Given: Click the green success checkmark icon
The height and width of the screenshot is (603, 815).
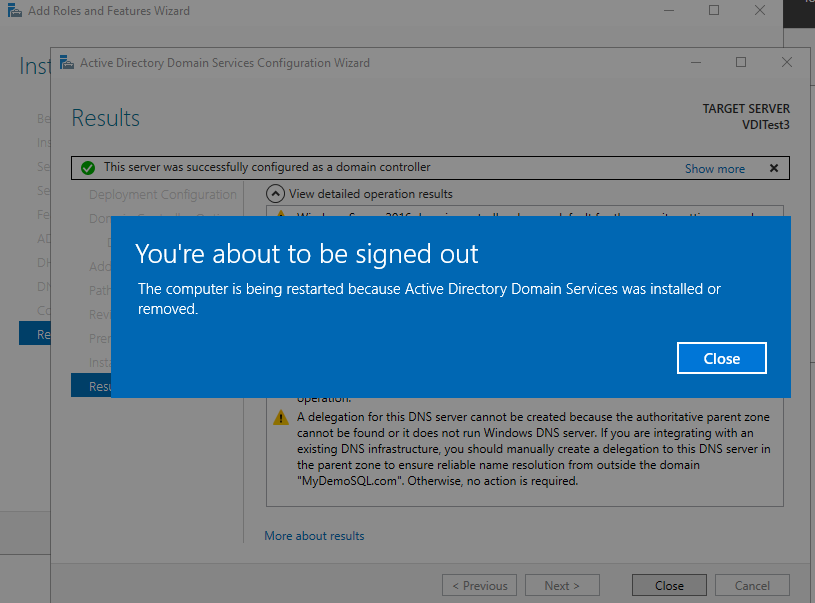Looking at the screenshot, I should point(88,168).
